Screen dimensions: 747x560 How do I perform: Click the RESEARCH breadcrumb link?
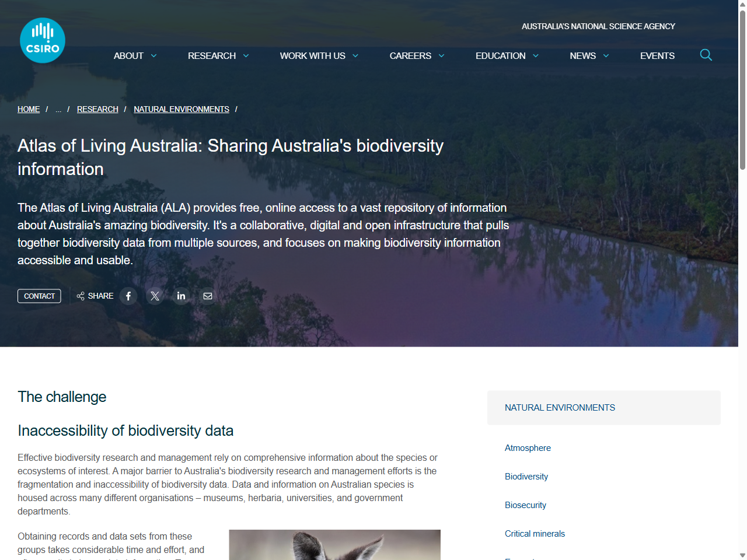tap(97, 109)
